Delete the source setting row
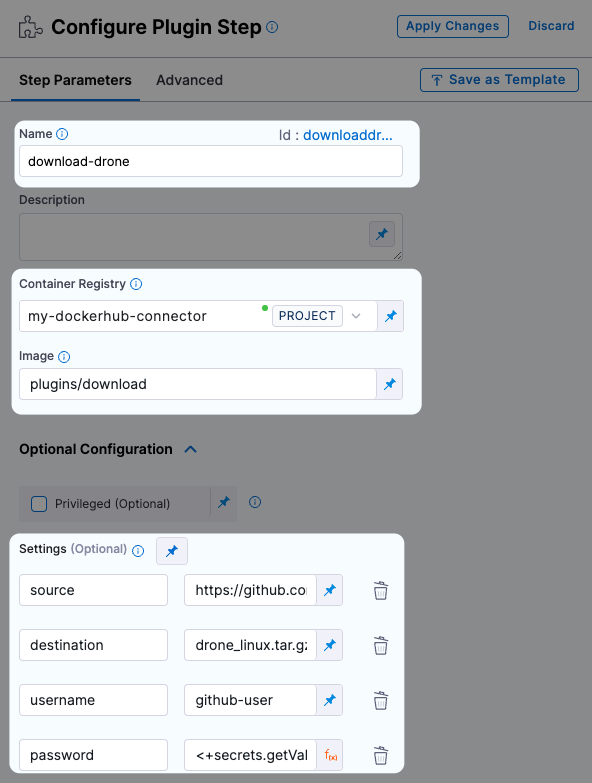 click(x=381, y=590)
